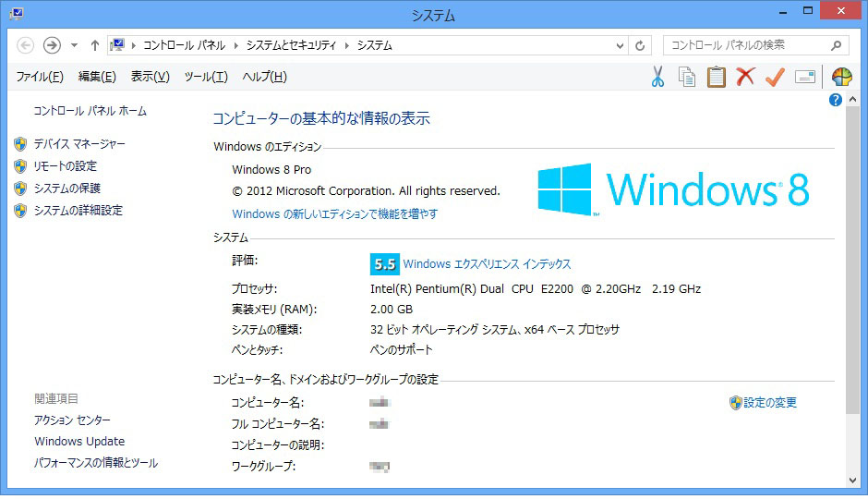Open システムの詳細設定
The height and width of the screenshot is (499, 868).
(78, 211)
